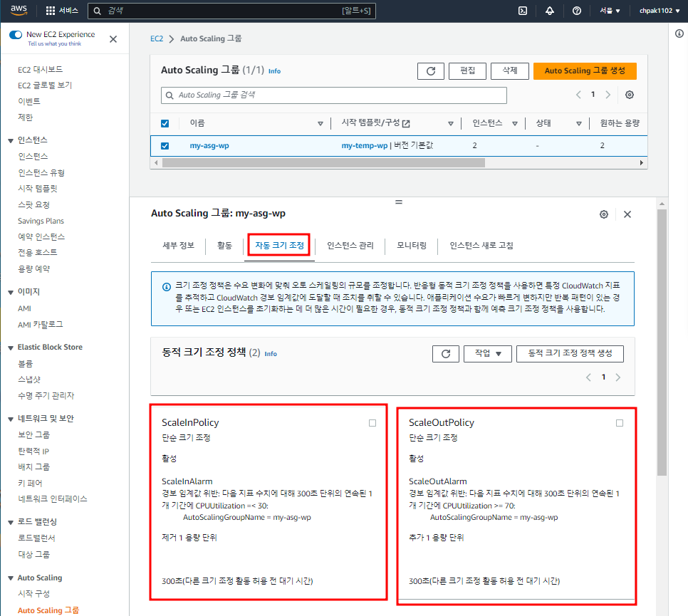The image size is (688, 616).
Task: Go to next page of Auto Scaling groups
Action: click(608, 95)
